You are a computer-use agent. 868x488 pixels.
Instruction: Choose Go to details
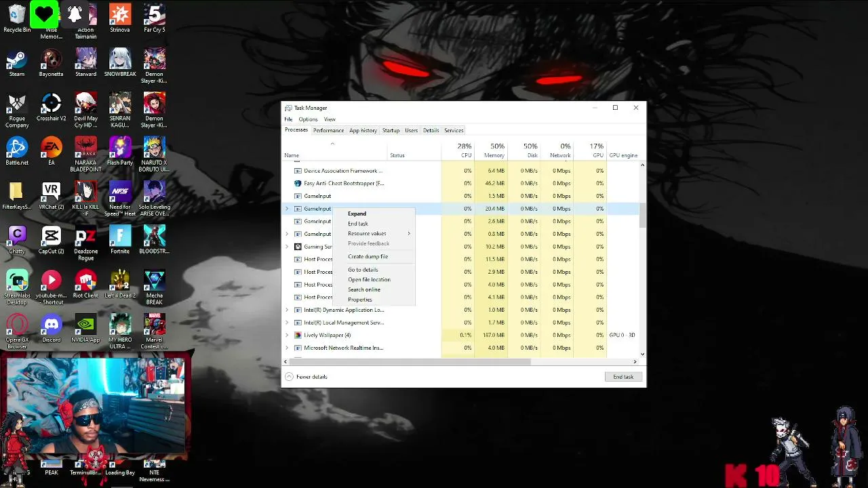(374, 270)
